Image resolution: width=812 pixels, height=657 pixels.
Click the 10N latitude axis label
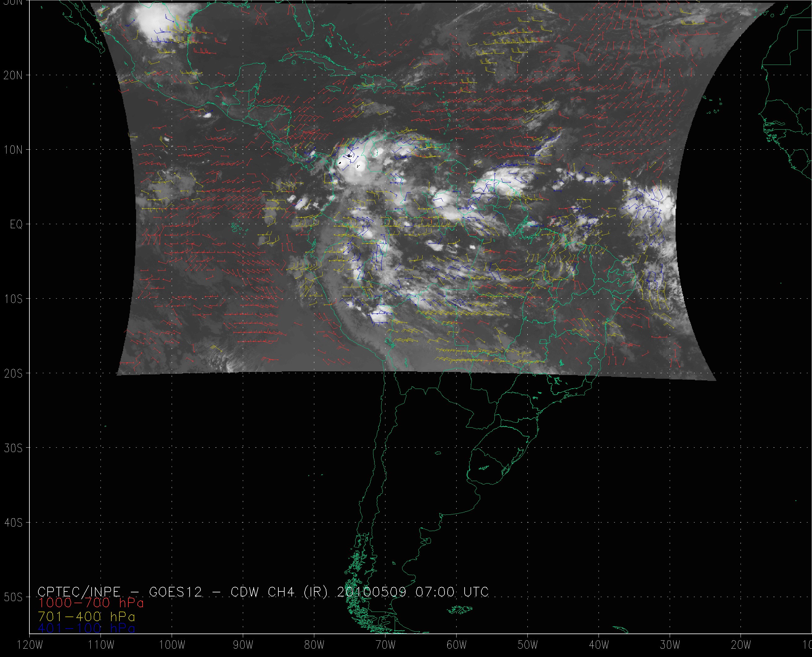pyautogui.click(x=13, y=150)
